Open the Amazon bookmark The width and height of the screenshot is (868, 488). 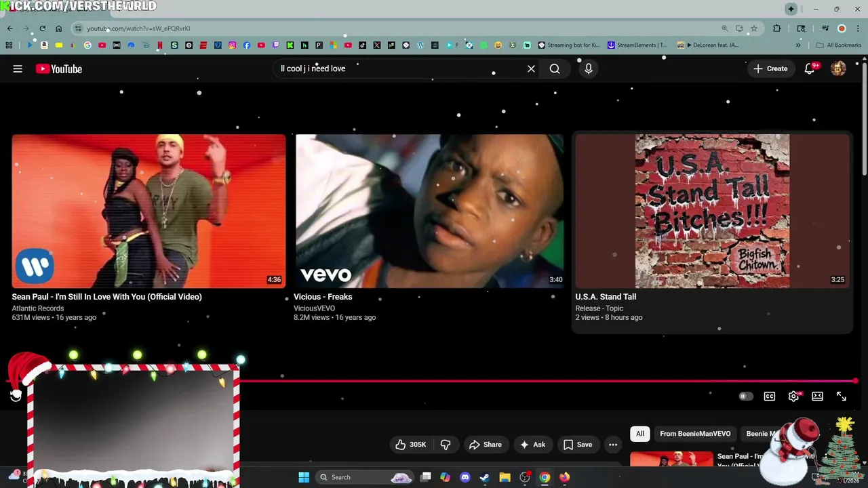click(44, 45)
